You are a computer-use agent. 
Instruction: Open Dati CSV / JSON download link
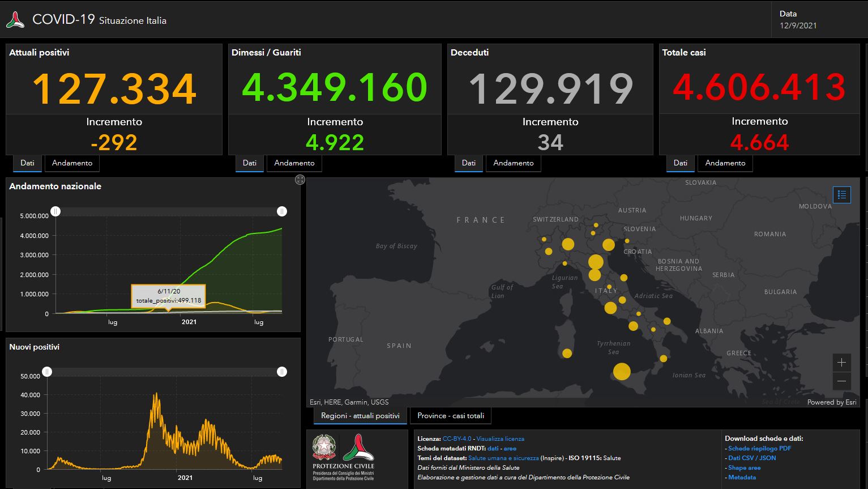[x=752, y=458]
